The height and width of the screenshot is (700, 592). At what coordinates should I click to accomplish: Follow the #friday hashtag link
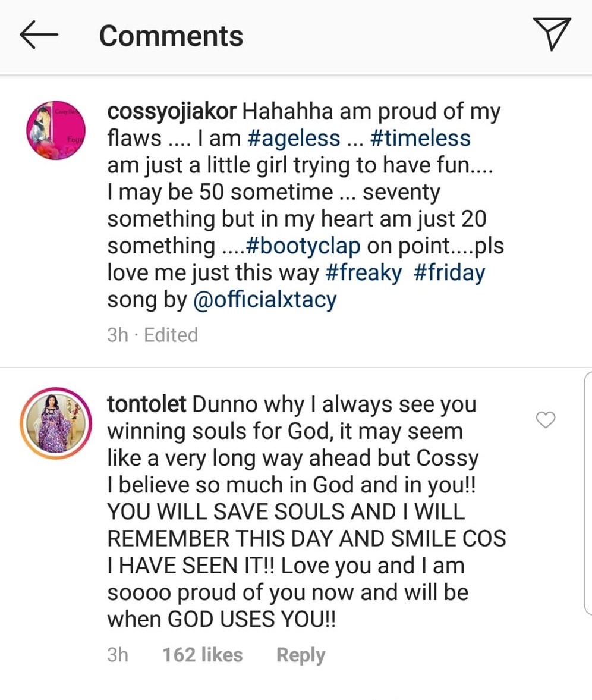tap(448, 274)
